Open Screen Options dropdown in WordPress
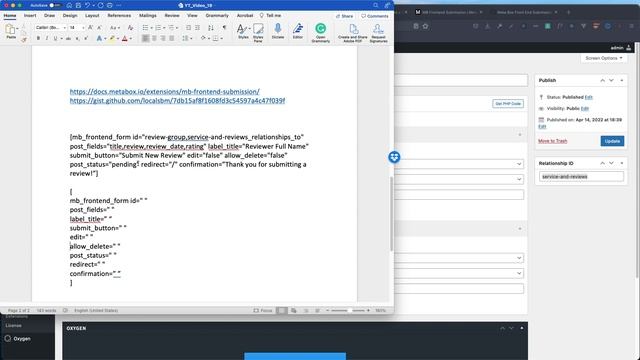The image size is (640, 360). (x=604, y=58)
